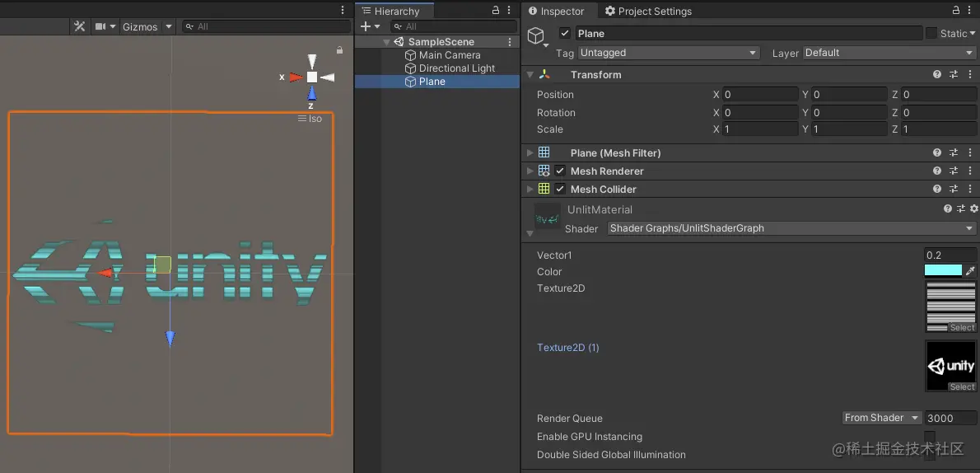Collapse the Transform component foldout
Viewport: 980px width, 473px height.
pos(530,74)
